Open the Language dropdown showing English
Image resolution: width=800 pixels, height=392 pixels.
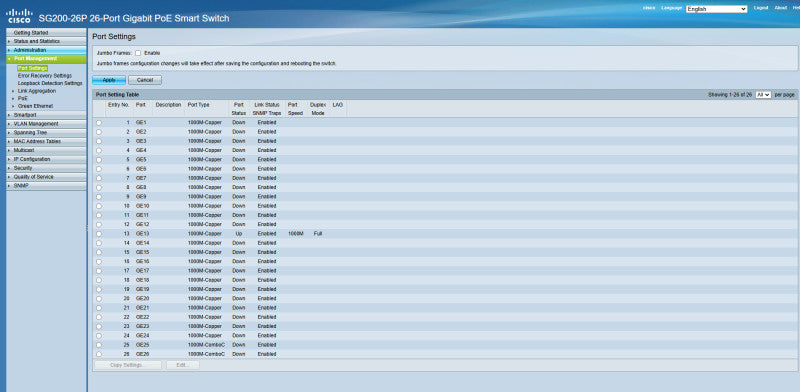(x=716, y=9)
